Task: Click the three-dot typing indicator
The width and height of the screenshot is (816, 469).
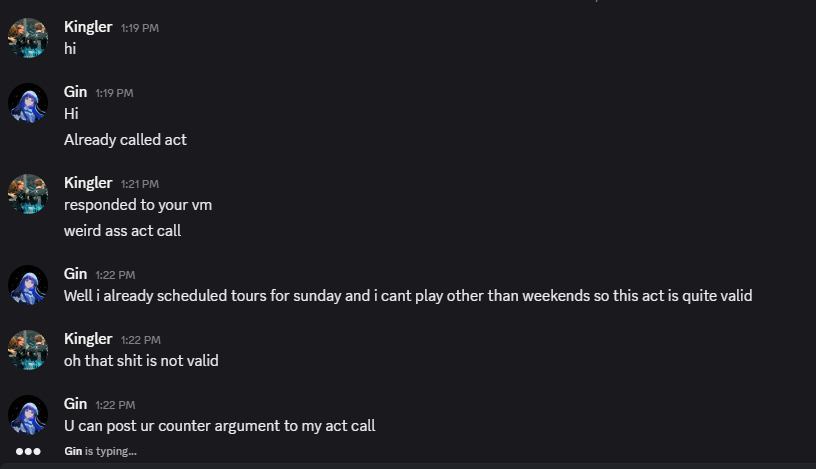Action: [x=28, y=451]
